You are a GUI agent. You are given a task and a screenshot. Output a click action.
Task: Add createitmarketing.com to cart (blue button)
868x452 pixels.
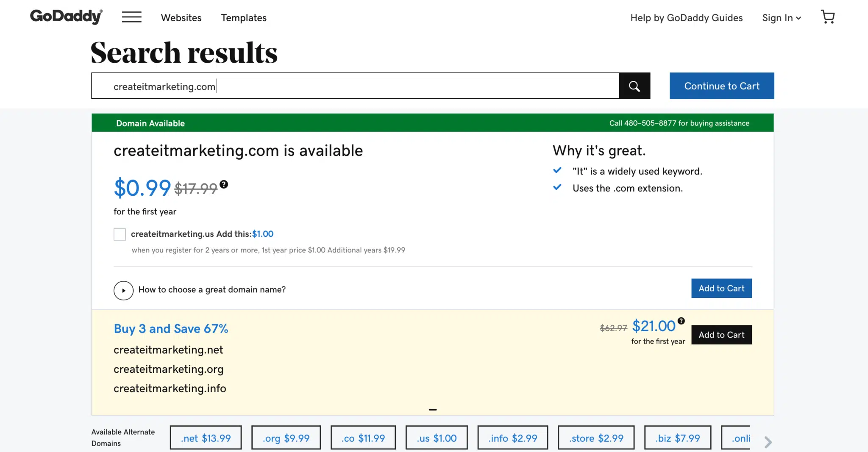point(721,288)
